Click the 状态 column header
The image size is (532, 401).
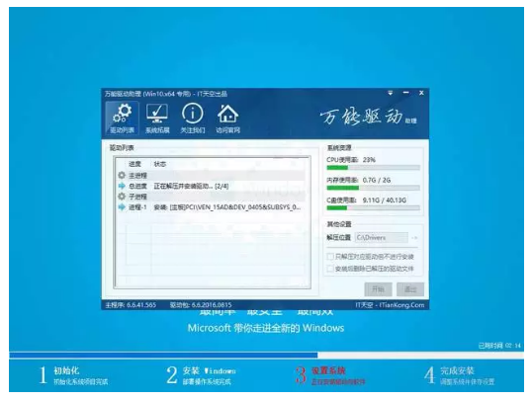point(160,164)
